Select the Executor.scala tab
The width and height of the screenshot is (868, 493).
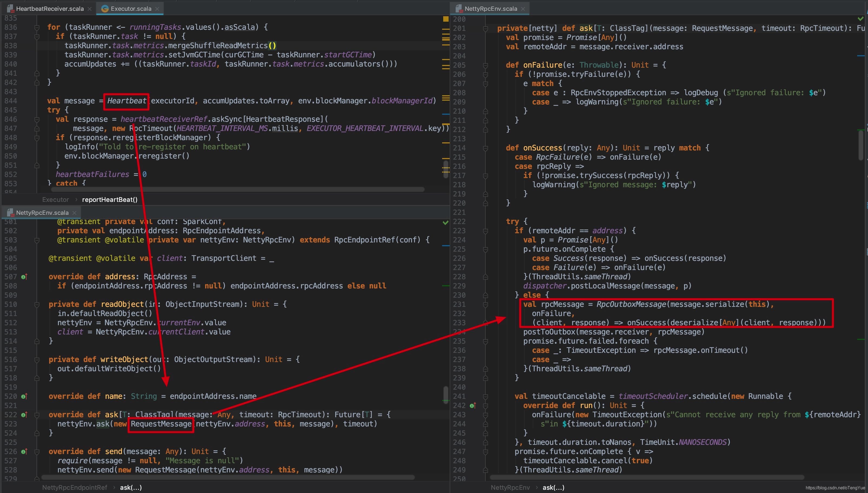tap(131, 9)
